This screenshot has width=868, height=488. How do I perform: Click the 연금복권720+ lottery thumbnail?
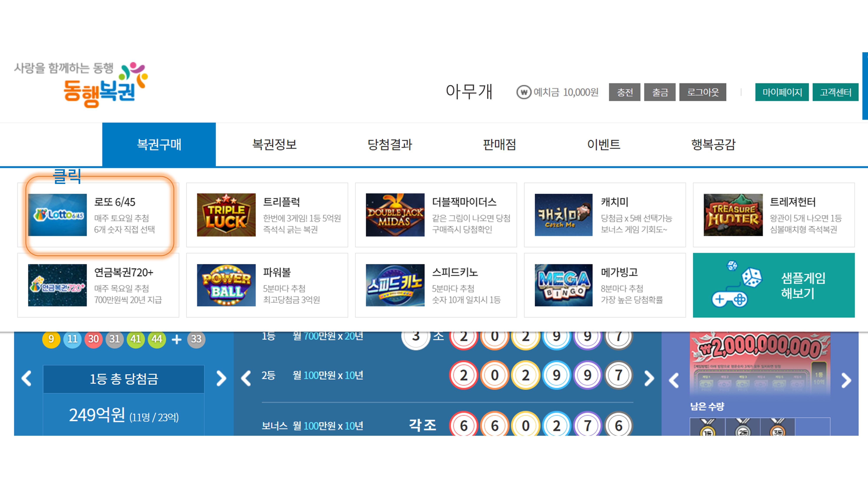point(57,285)
